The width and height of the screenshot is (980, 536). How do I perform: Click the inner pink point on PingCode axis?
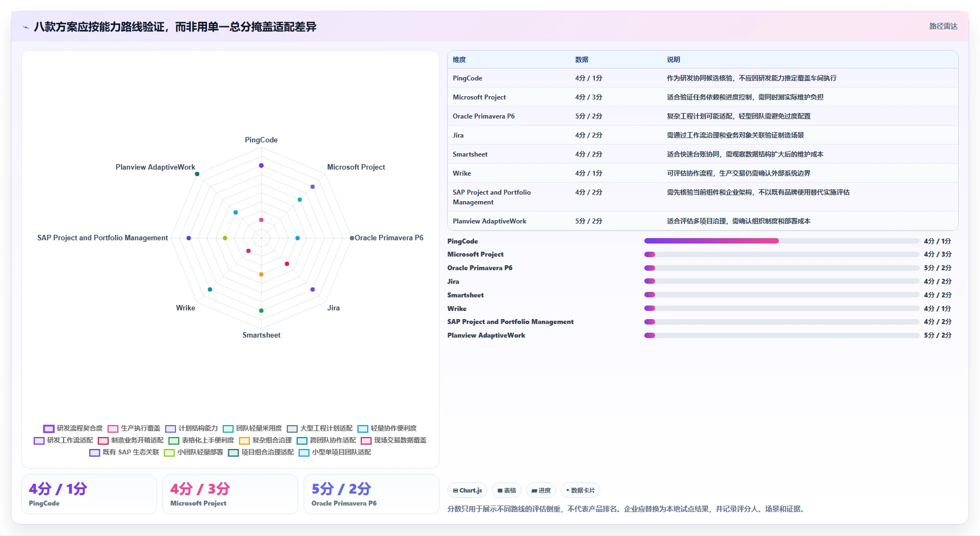pyautogui.click(x=261, y=220)
